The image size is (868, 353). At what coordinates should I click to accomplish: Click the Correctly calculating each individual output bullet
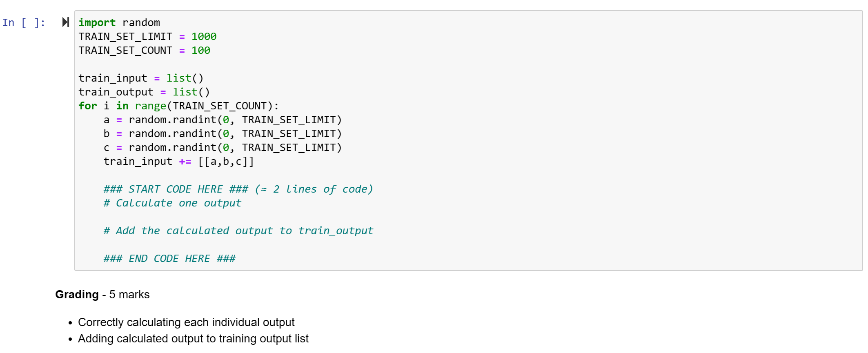186,322
